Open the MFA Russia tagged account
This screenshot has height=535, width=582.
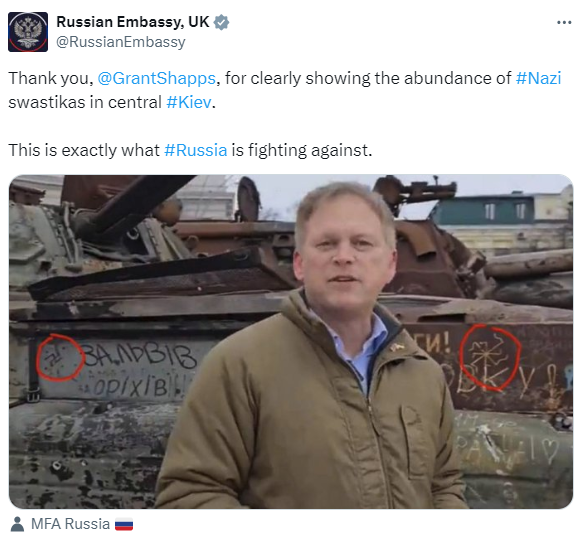point(71,524)
